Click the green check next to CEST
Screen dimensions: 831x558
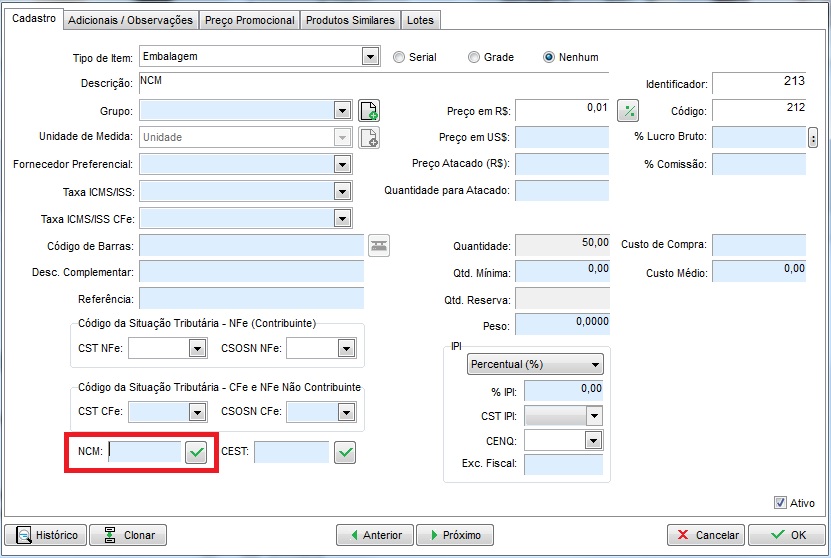click(x=345, y=453)
